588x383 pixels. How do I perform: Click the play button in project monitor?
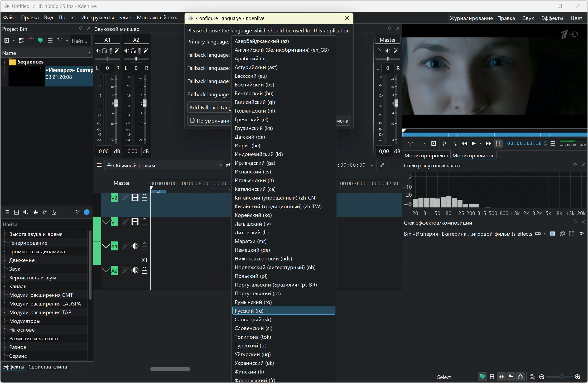pos(474,143)
